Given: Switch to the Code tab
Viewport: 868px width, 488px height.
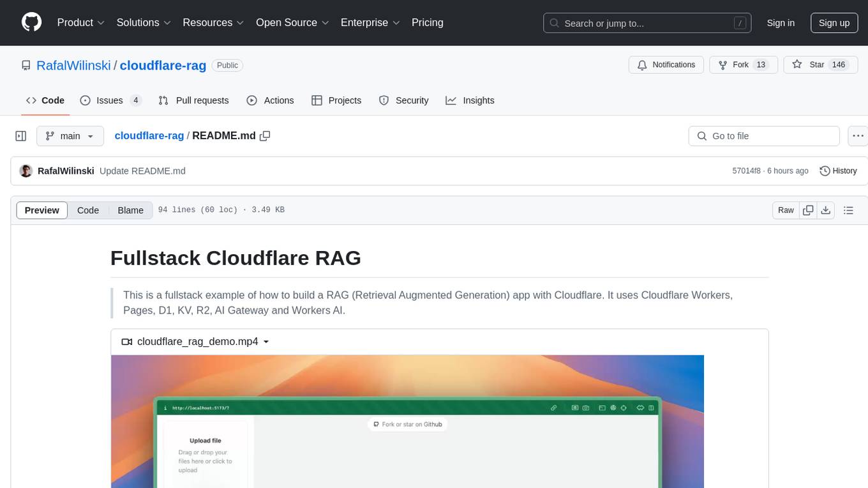Looking at the screenshot, I should pyautogui.click(x=45, y=100).
